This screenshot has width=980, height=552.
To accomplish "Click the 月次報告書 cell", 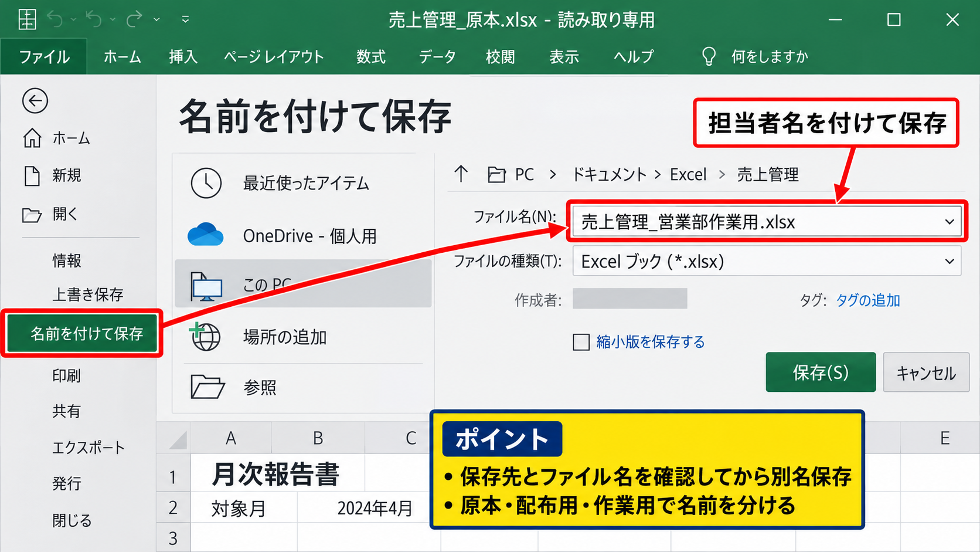I will tap(276, 473).
